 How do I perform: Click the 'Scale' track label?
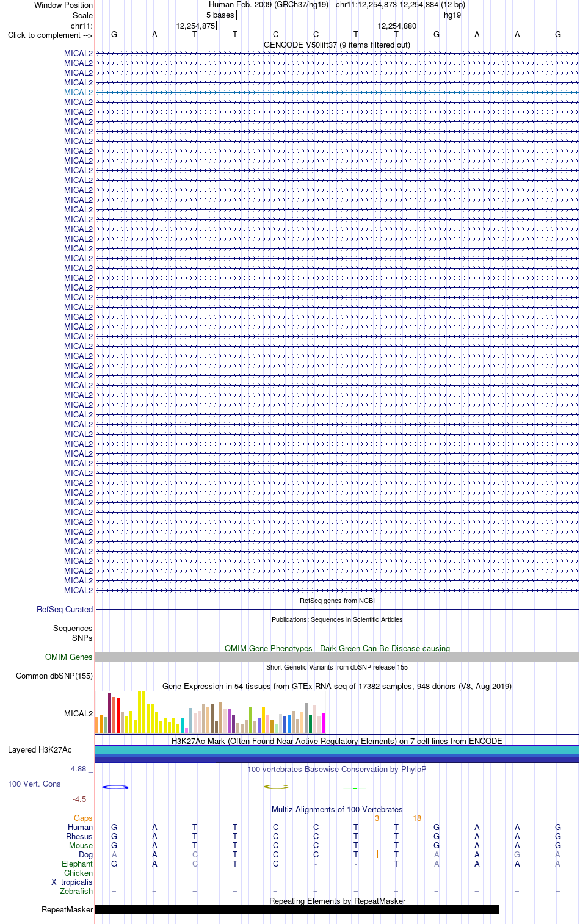click(x=82, y=15)
